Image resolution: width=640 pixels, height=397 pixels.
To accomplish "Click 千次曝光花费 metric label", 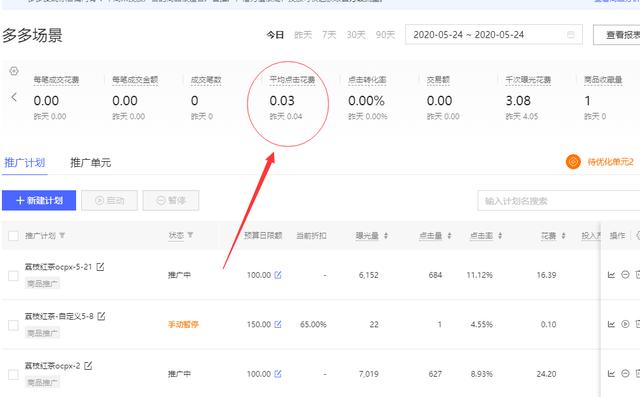I will tap(528, 80).
